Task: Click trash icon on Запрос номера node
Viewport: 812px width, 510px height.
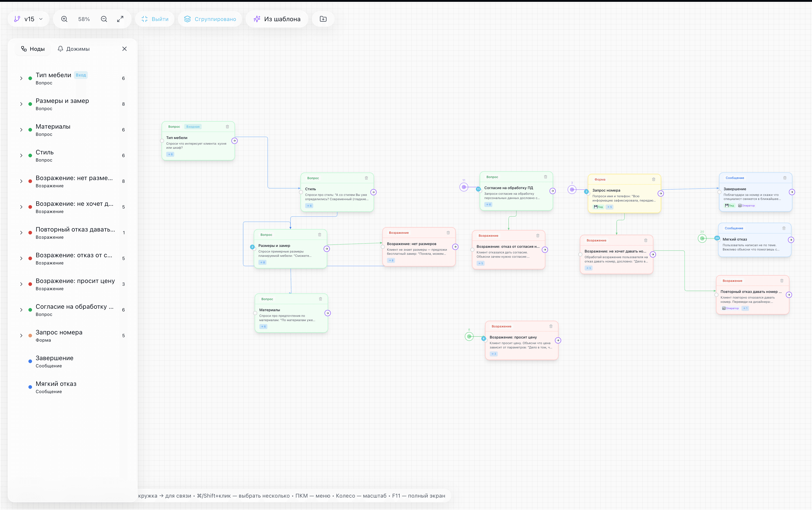Action: click(653, 179)
